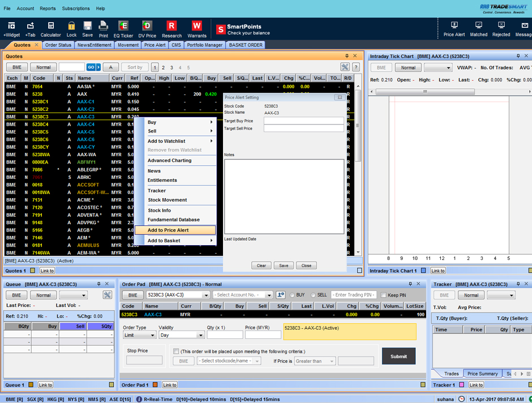Close the Price Alert Setting dialog

point(306,265)
